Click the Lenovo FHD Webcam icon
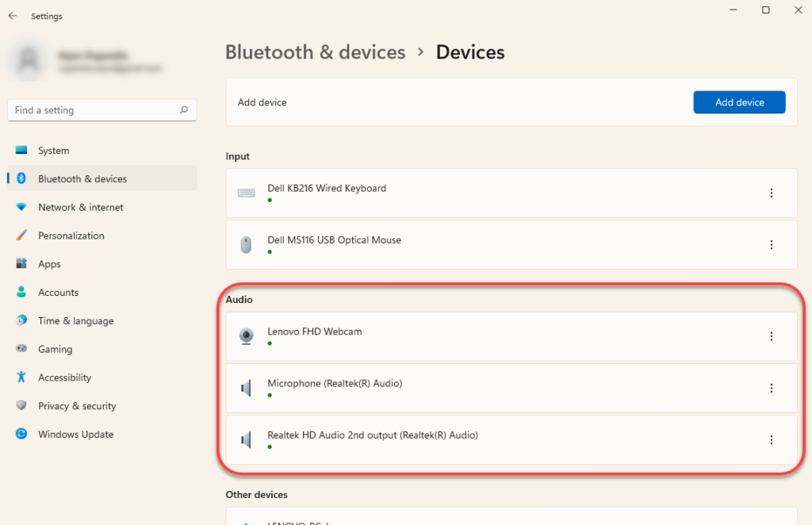The width and height of the screenshot is (812, 525). coord(246,336)
